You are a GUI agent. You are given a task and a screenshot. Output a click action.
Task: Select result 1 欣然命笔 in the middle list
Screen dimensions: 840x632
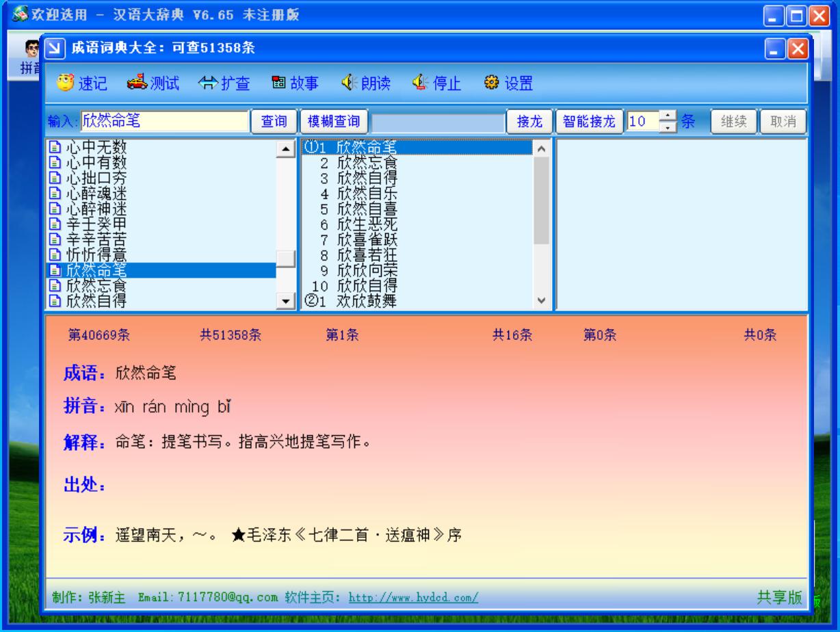tap(417, 147)
